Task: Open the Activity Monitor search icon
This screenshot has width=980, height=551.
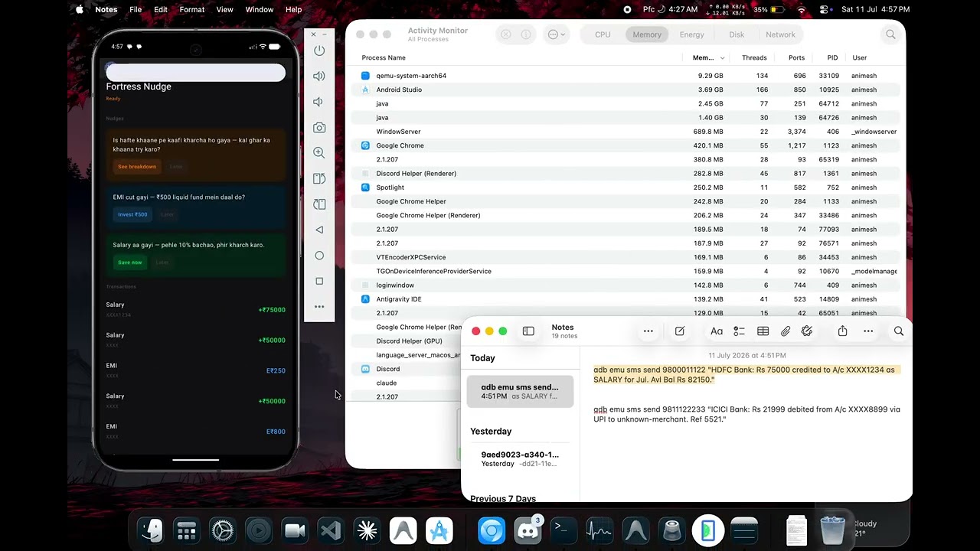Action: tap(890, 34)
